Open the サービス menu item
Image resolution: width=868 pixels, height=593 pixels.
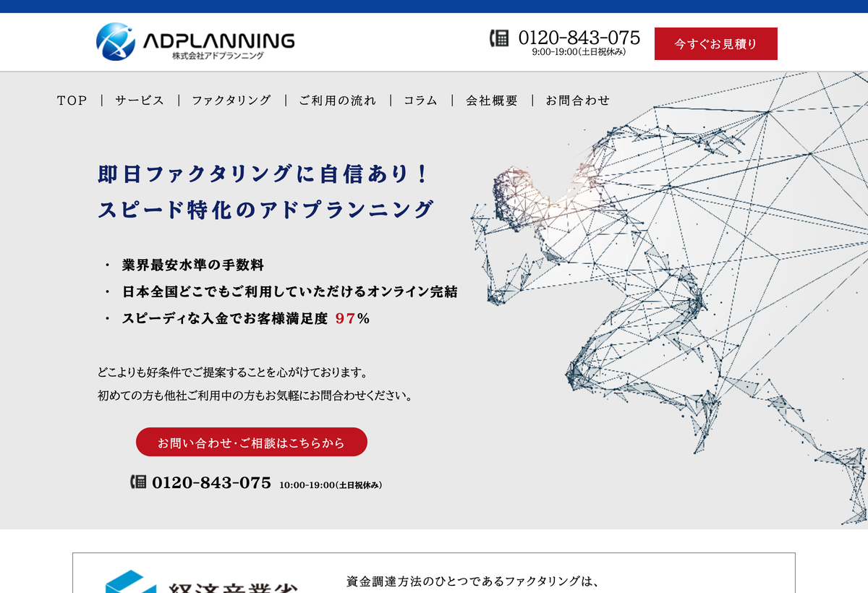[140, 101]
